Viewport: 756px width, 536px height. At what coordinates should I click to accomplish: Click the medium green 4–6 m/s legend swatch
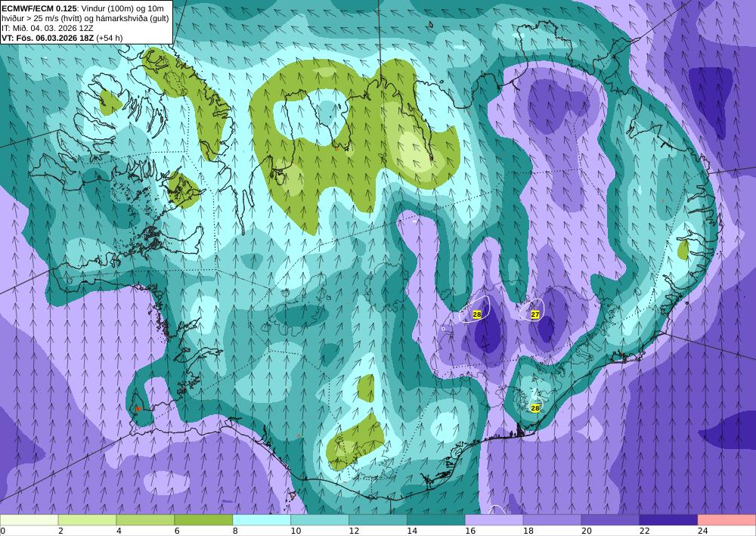[x=145, y=519]
